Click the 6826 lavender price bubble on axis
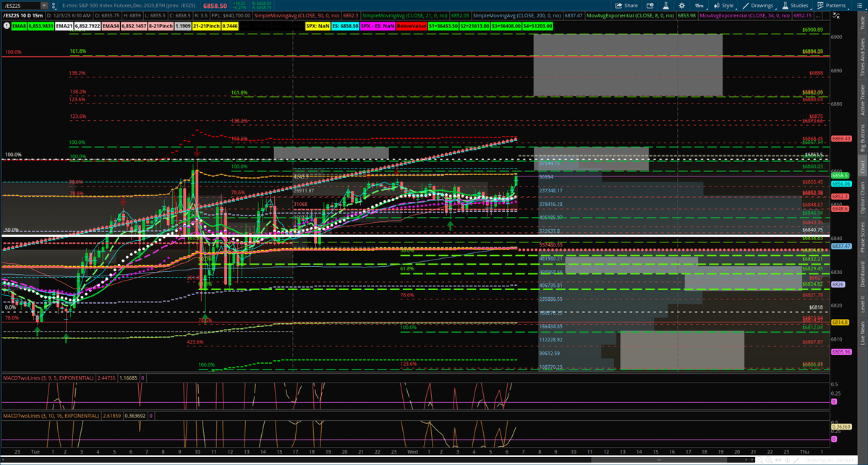The image size is (868, 465). pyautogui.click(x=838, y=285)
